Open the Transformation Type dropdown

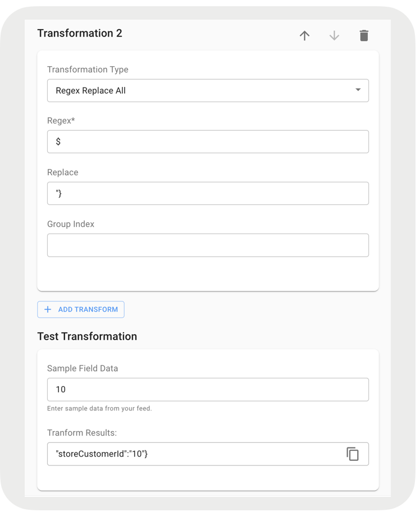(208, 90)
